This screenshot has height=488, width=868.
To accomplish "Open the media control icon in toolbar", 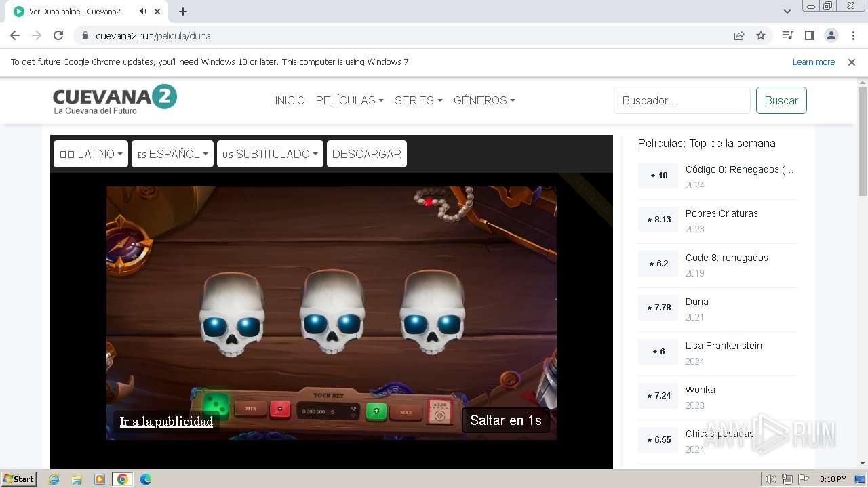I will tap(787, 35).
